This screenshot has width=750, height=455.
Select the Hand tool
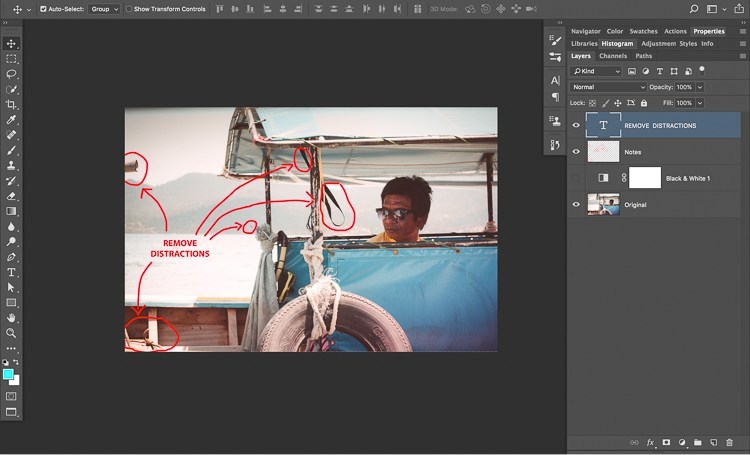click(11, 318)
